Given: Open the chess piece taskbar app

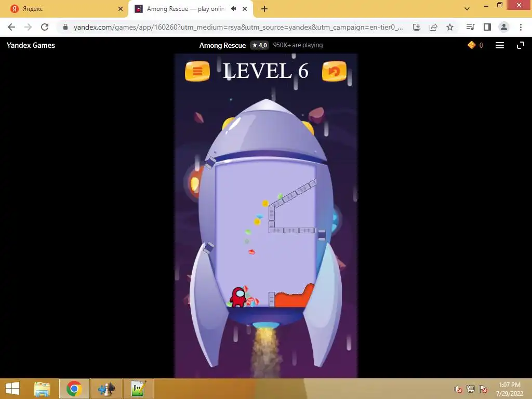Looking at the screenshot, I should (107, 389).
